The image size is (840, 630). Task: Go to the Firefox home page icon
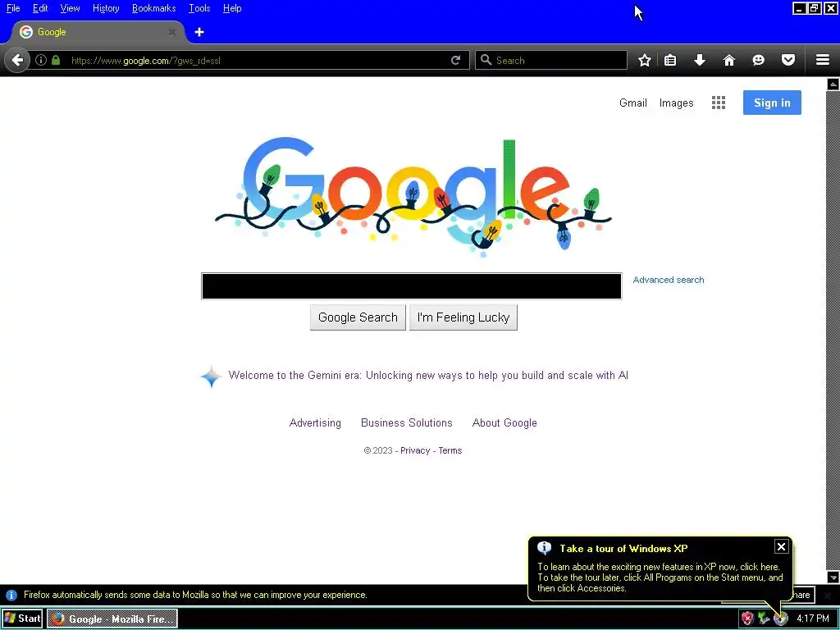729,60
